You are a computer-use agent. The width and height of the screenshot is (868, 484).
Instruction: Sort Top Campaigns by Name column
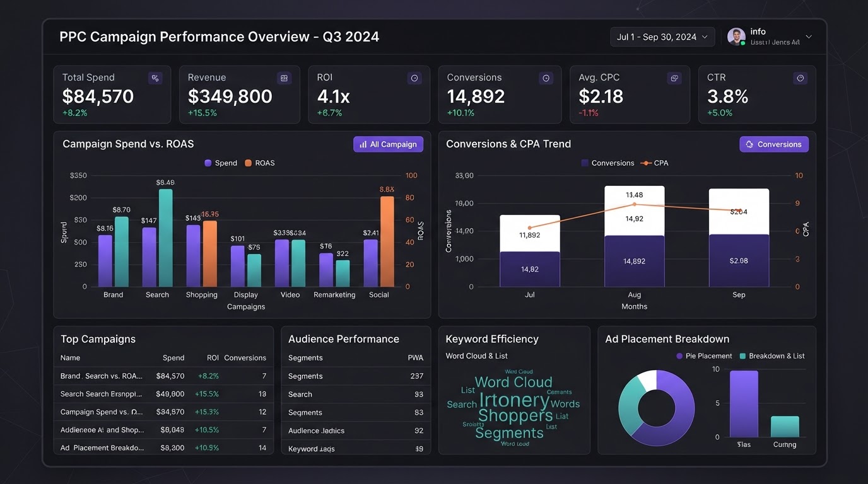tap(70, 358)
